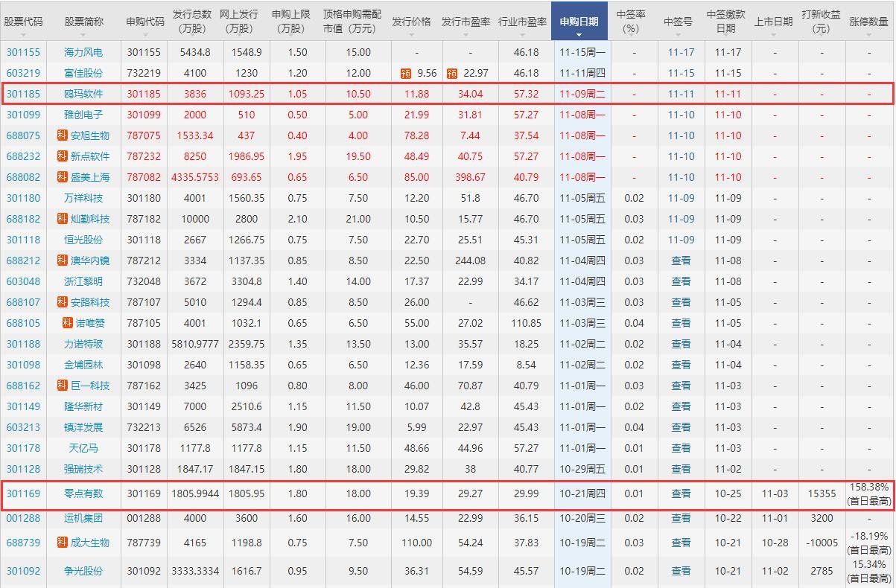Click 查看 in the 零点有数 row
This screenshot has height=588, width=896.
[681, 493]
